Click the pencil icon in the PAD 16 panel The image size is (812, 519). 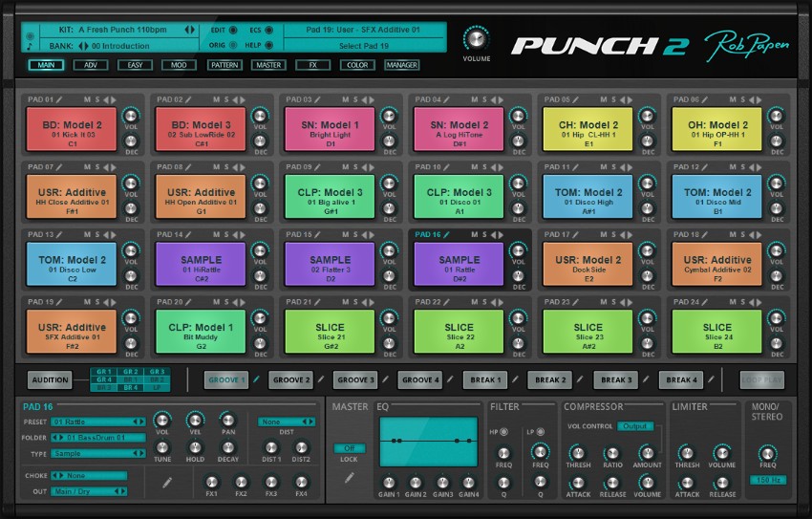[167, 483]
